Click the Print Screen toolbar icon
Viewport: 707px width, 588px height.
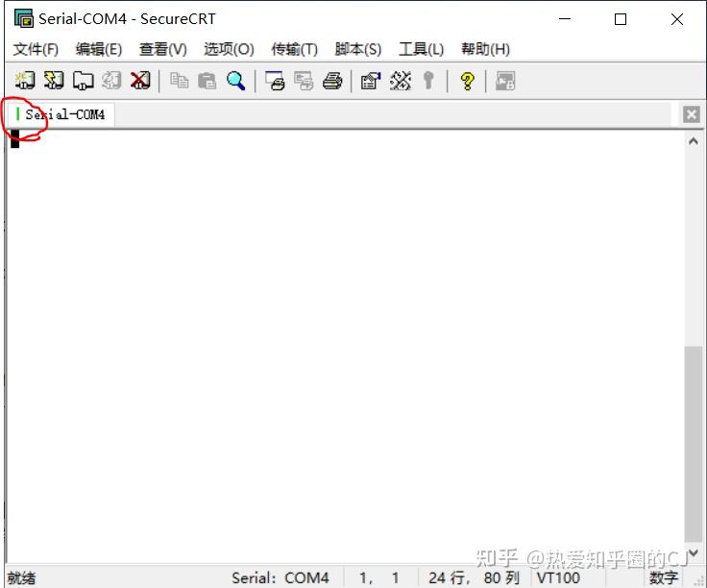pos(275,81)
